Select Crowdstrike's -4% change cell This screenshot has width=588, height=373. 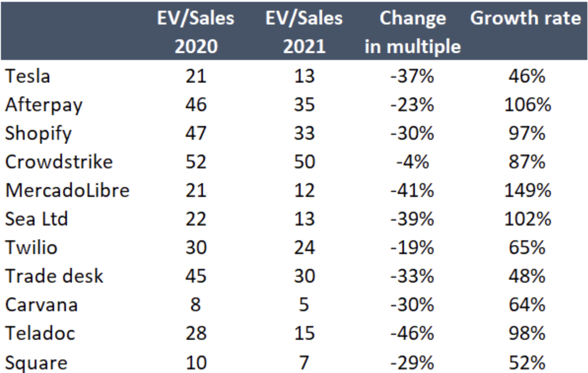(413, 162)
